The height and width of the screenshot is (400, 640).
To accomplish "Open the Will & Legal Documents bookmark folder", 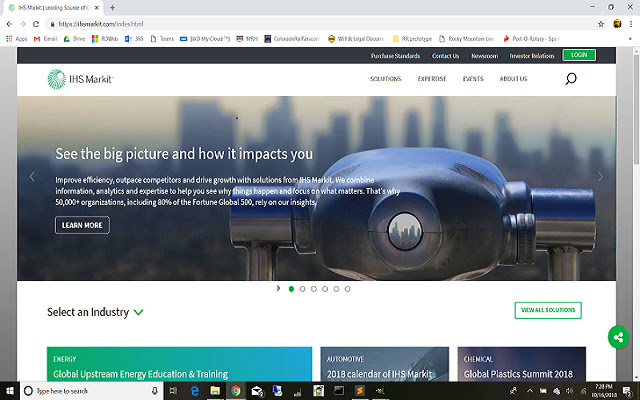I will [356, 39].
